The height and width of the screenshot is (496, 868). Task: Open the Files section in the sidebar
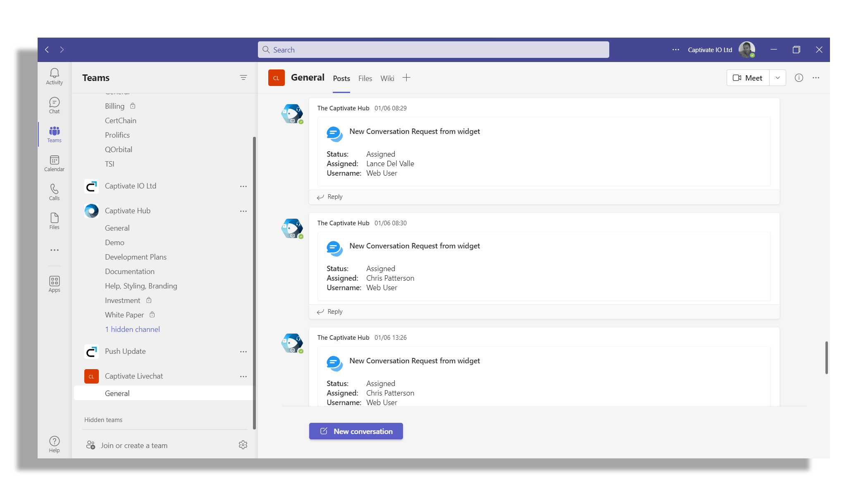(x=54, y=221)
